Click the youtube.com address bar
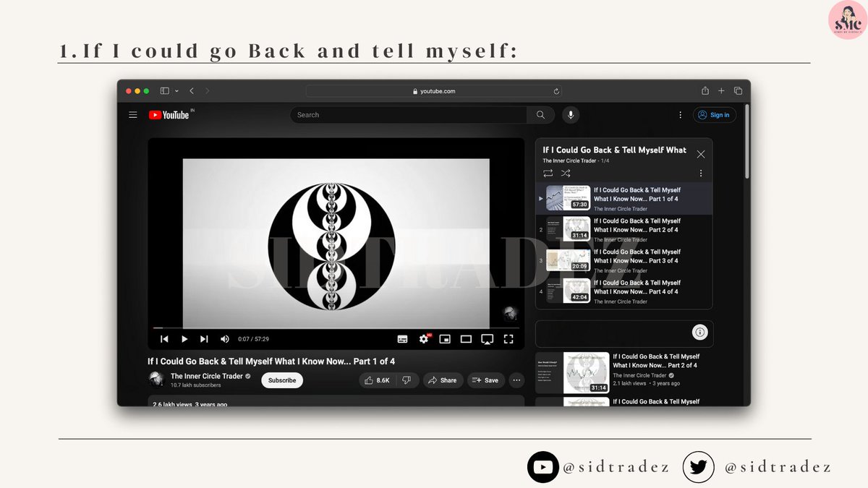The height and width of the screenshot is (488, 868). 434,91
